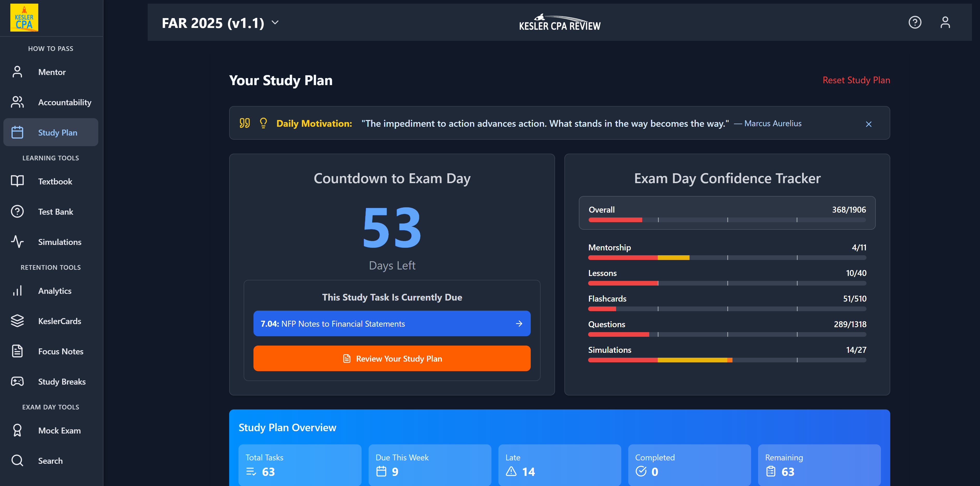Click the Simulations waveform icon
980x486 pixels.
(x=17, y=242)
